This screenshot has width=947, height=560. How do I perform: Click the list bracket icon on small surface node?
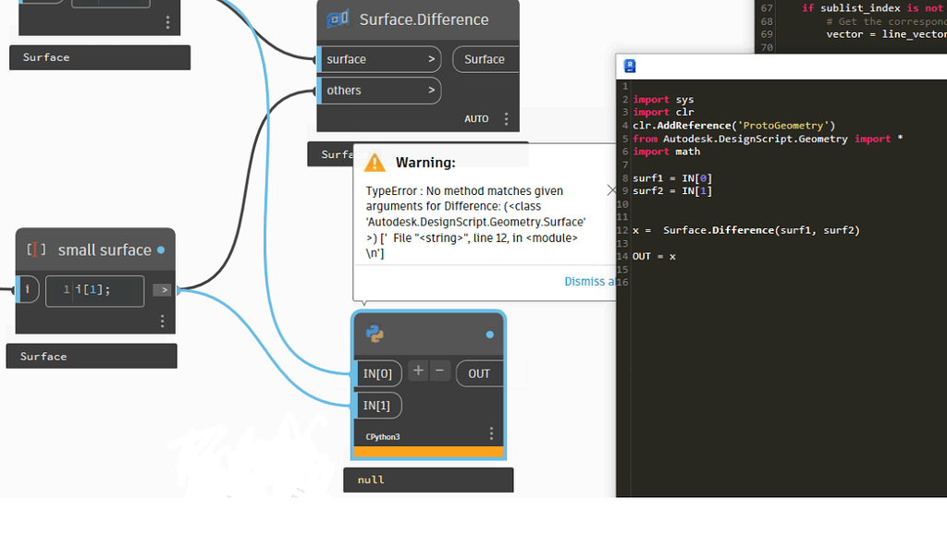pyautogui.click(x=36, y=250)
